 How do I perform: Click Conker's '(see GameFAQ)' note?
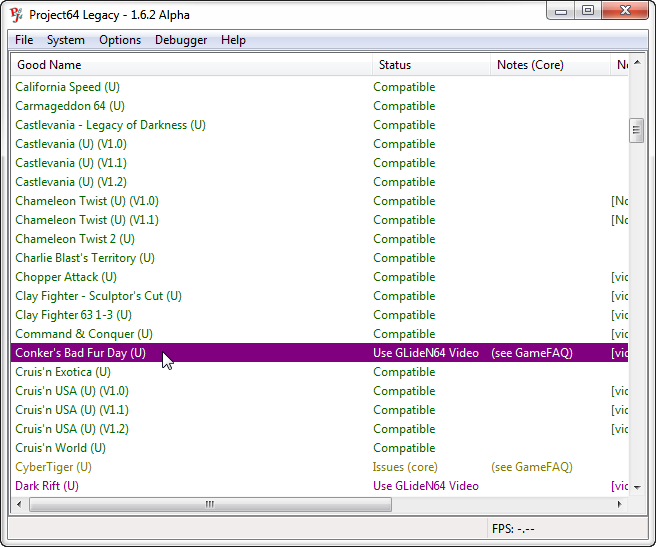click(532, 353)
